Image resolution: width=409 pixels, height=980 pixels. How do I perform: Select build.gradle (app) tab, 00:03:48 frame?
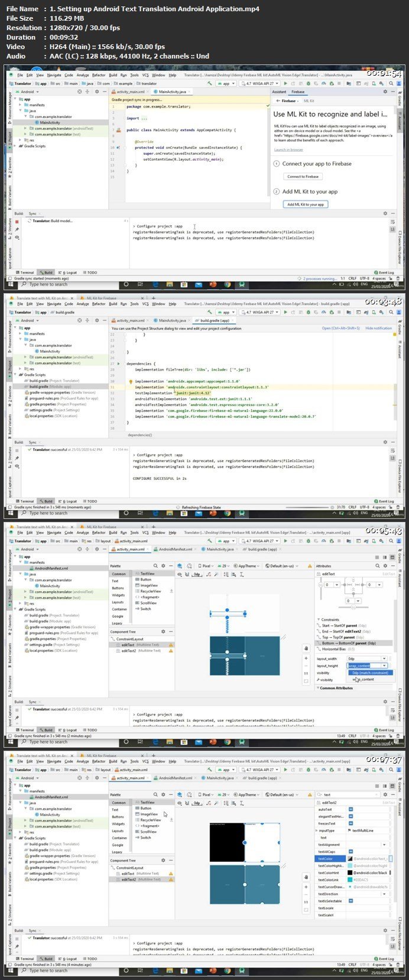[x=215, y=320]
